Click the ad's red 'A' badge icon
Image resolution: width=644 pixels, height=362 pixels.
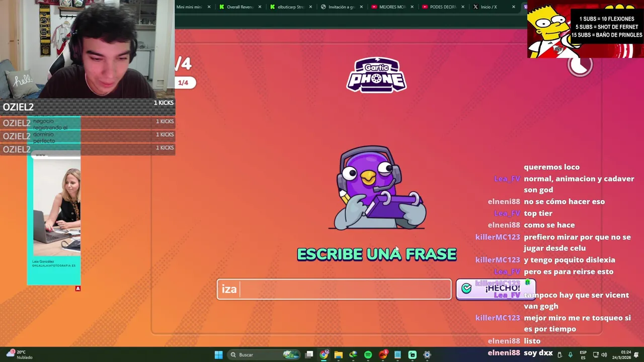coord(77,289)
